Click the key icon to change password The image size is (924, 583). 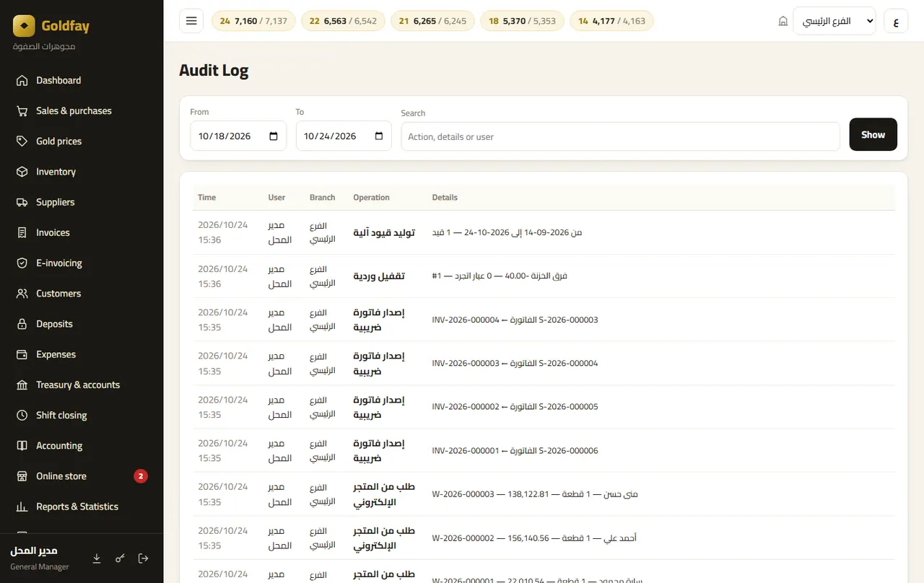[120, 558]
